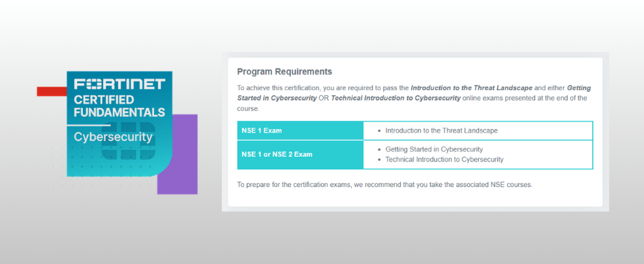Click the bullet dot before Threat Landscape
Screen dimensions: 644x264
click(x=379, y=131)
